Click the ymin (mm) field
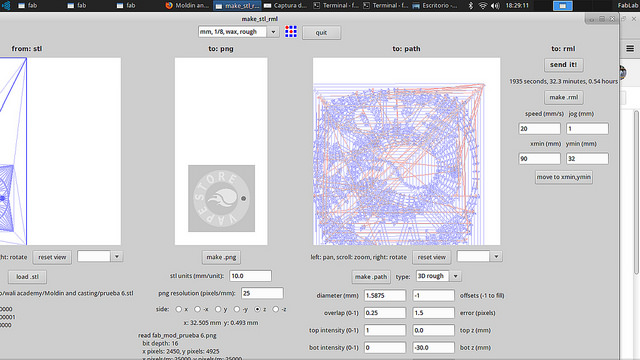This screenshot has width=640, height=360. point(587,158)
